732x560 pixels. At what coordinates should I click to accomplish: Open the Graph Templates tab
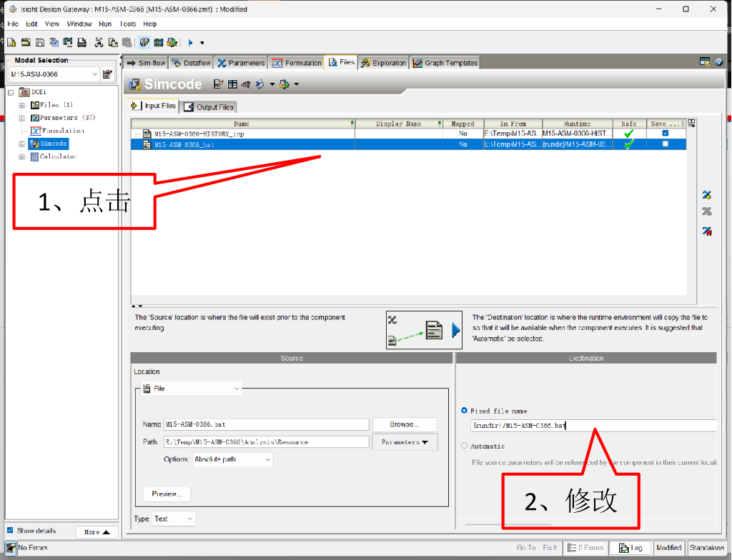point(445,63)
